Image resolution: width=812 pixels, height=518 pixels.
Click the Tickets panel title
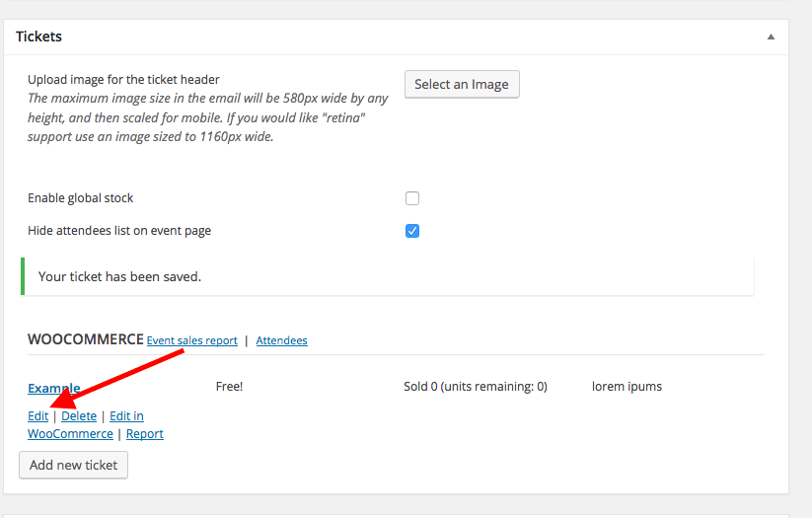click(39, 37)
